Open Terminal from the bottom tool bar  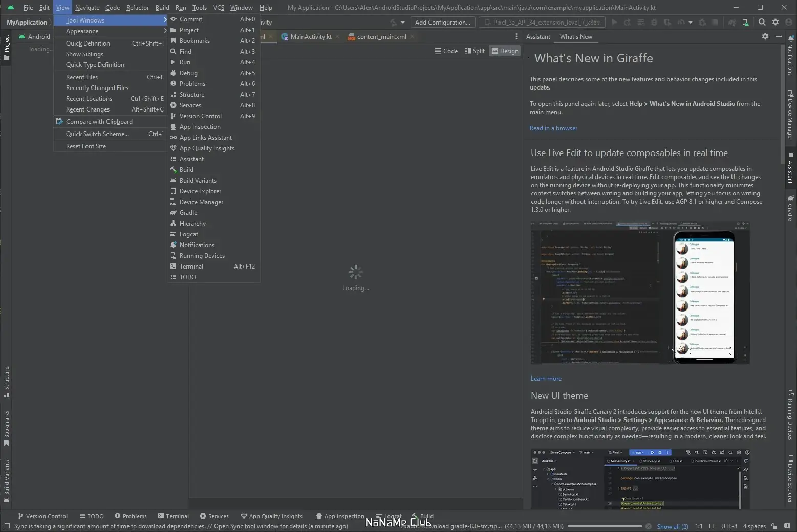(174, 516)
